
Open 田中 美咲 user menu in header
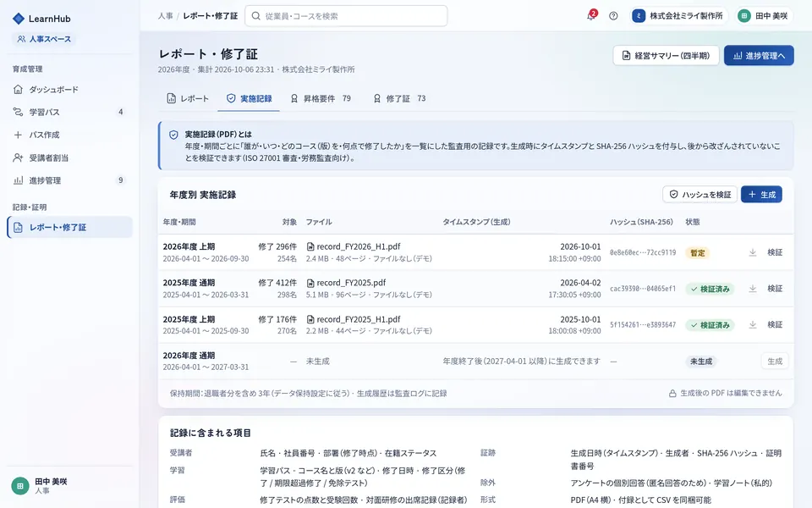coord(763,16)
